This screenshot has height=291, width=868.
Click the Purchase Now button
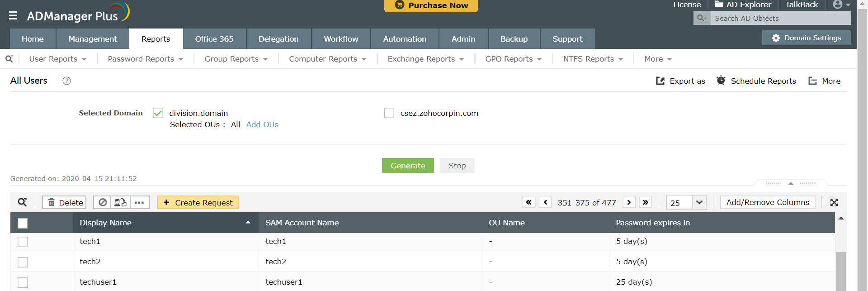431,5
